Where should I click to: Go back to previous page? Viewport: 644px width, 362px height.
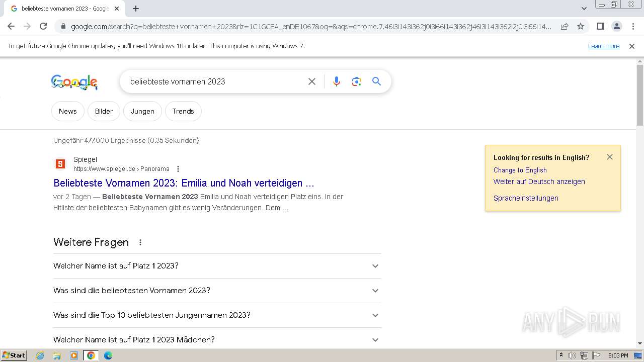11,26
